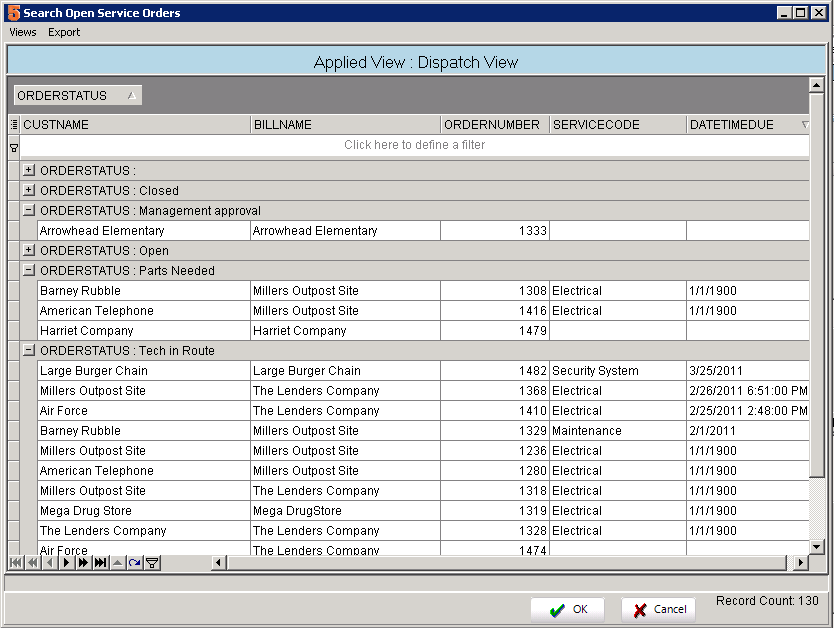
Task: Click the application icon in title bar
Action: point(14,13)
